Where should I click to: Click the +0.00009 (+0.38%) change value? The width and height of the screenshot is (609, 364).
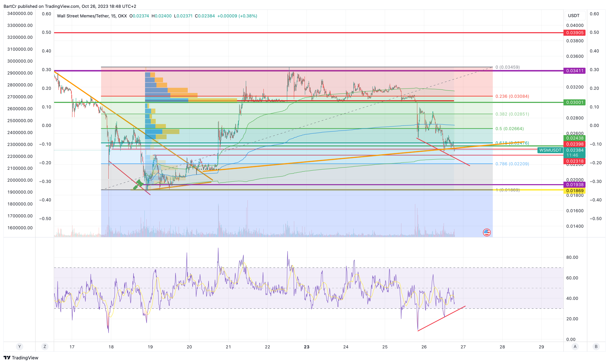[237, 16]
